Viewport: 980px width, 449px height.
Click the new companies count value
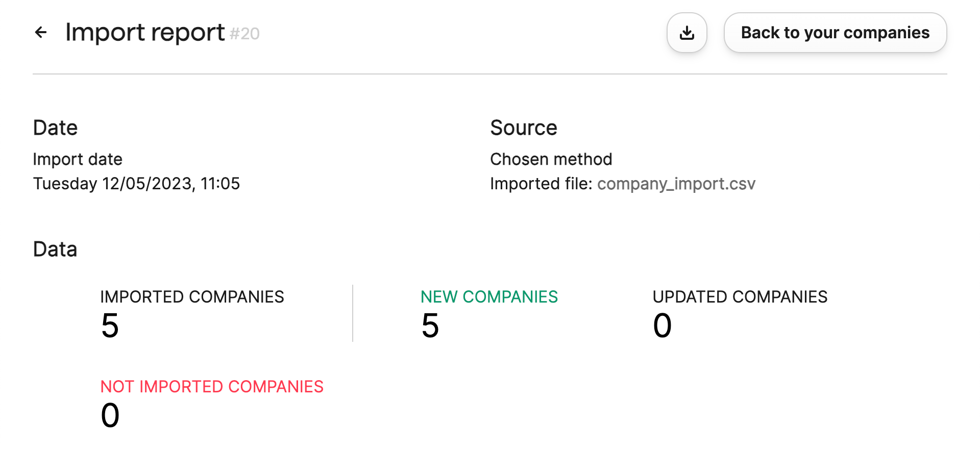430,326
